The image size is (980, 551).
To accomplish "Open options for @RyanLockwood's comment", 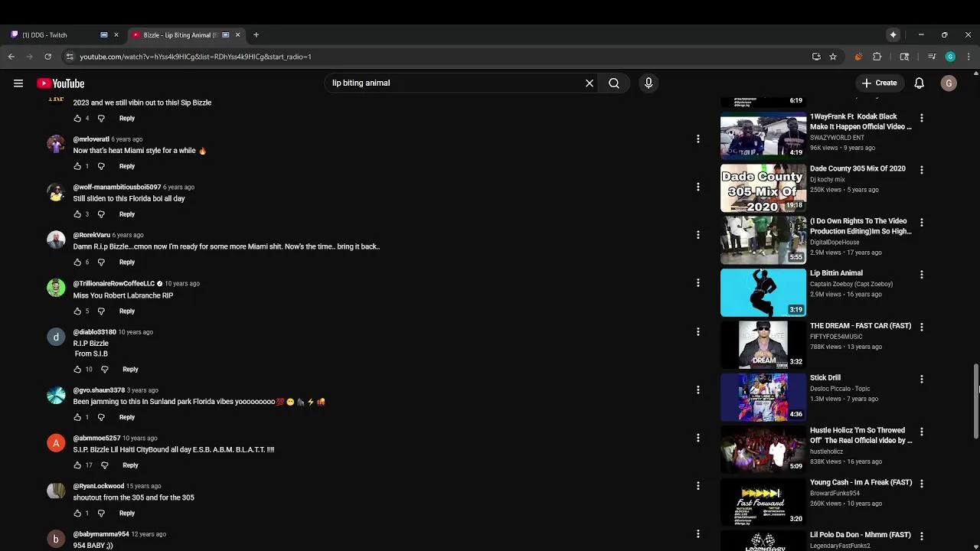I will pos(697,486).
